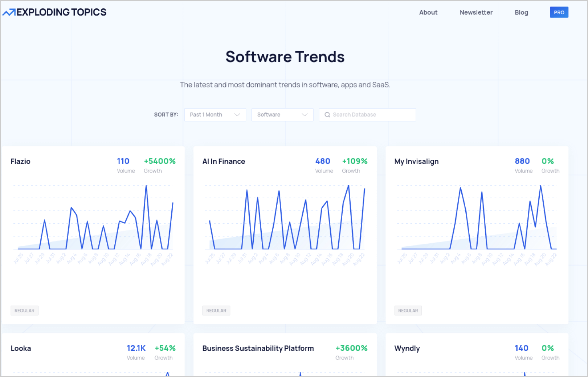Open the Past 1 Month dropdown
The image size is (588, 377).
215,115
